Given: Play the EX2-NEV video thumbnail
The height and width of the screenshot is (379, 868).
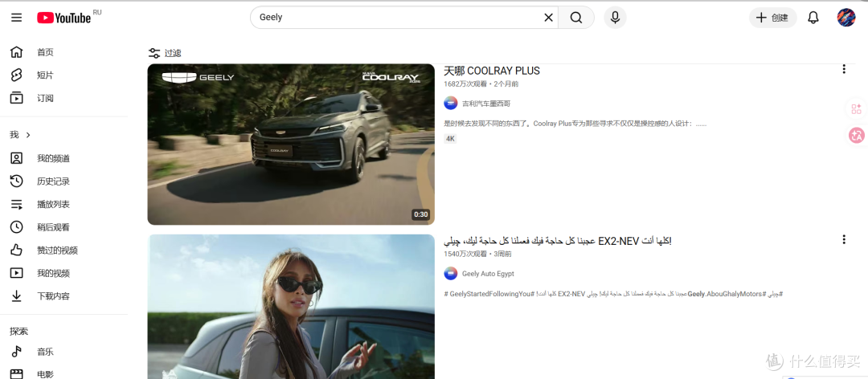Looking at the screenshot, I should [x=291, y=307].
